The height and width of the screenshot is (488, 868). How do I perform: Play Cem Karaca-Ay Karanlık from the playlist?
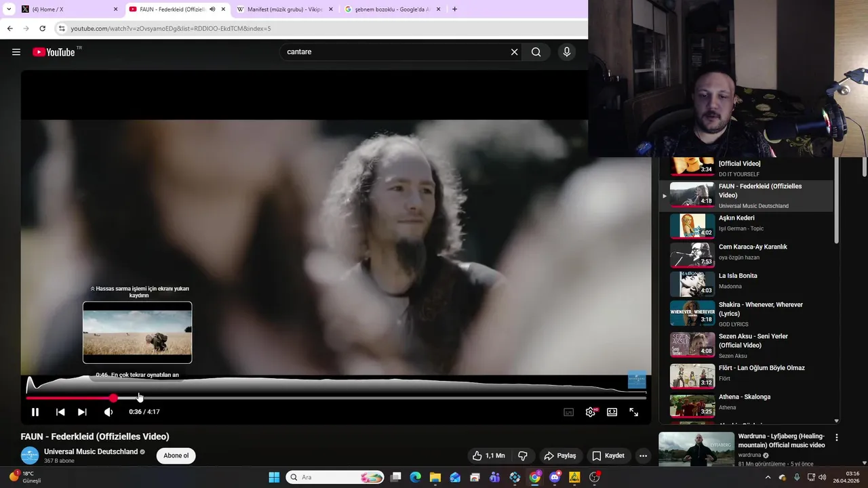pyautogui.click(x=746, y=255)
